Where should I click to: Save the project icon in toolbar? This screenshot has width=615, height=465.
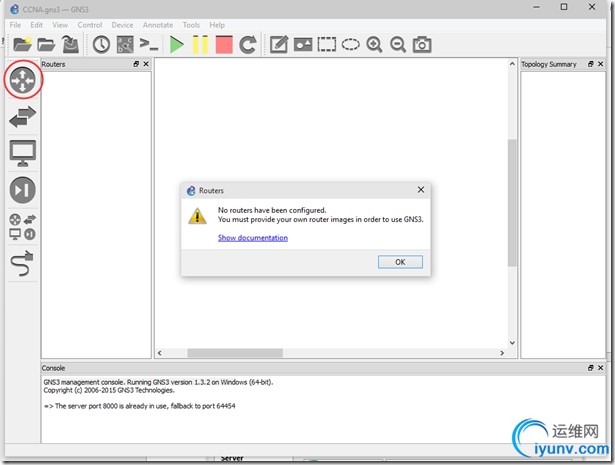tap(70, 44)
